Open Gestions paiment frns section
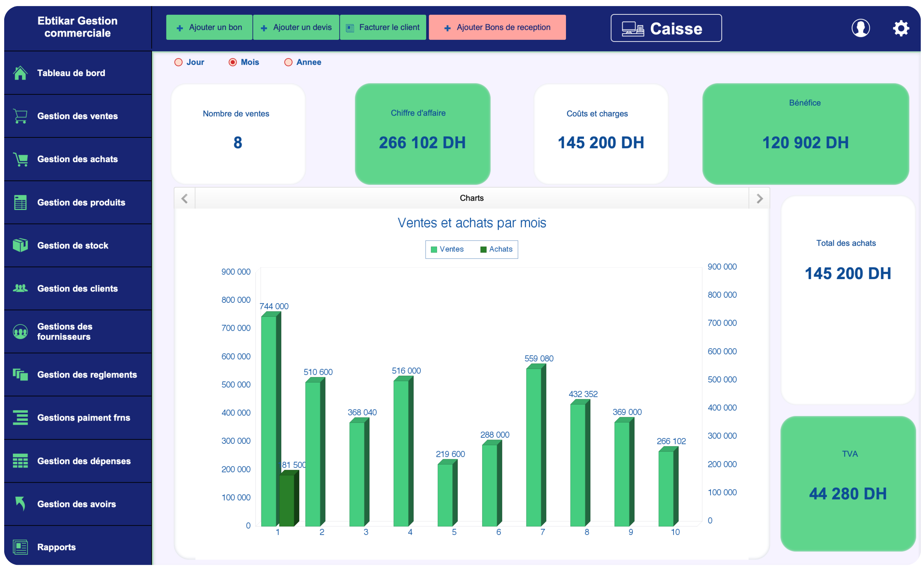Viewport: 924px width, 570px height. coord(78,418)
